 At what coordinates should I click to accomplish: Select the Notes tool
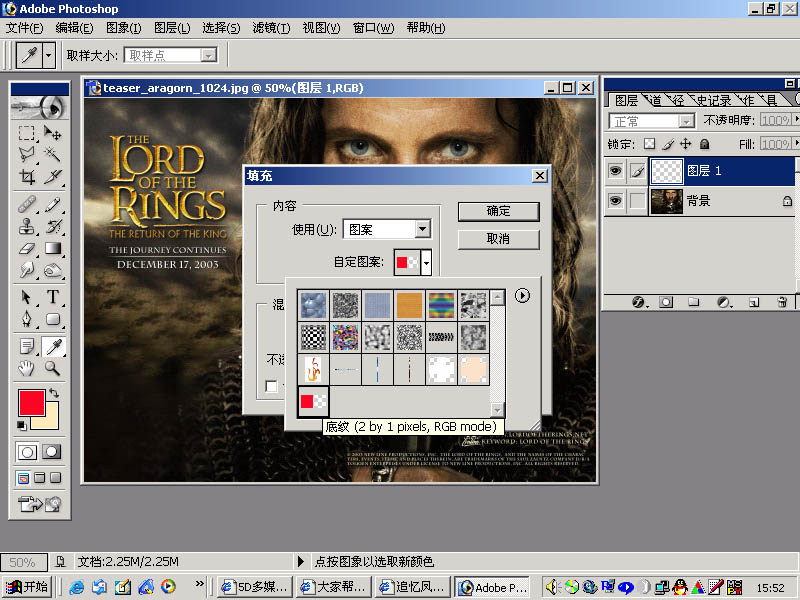[x=27, y=346]
